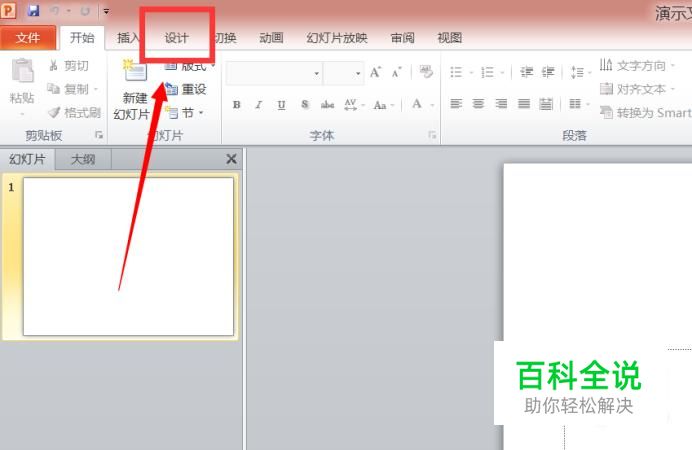Switch to the 设计 (Design) tab

point(177,38)
